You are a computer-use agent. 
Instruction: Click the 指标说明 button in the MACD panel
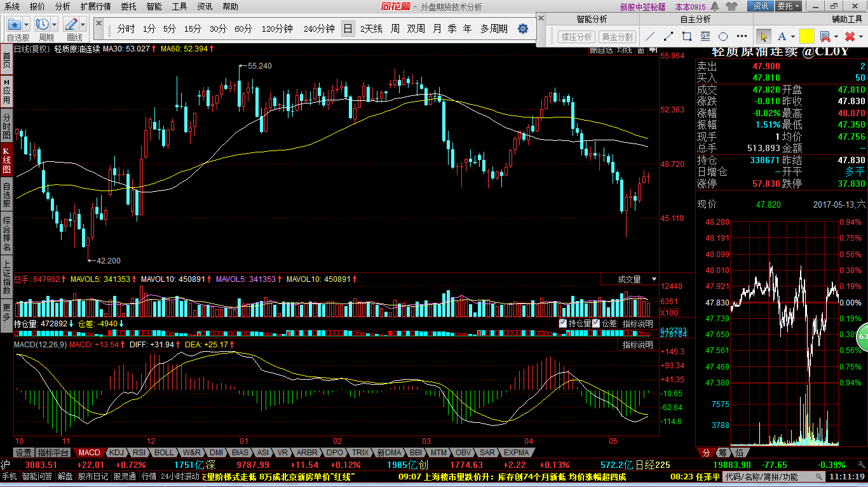click(x=637, y=345)
